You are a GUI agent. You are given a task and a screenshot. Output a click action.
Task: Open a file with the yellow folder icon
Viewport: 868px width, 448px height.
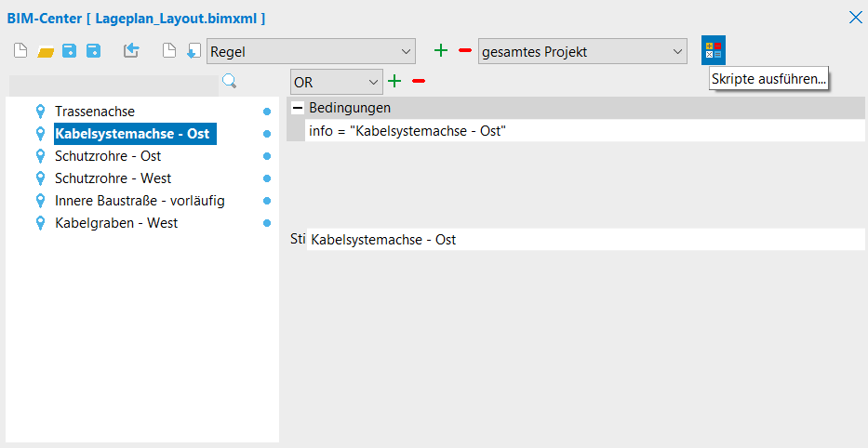point(46,52)
